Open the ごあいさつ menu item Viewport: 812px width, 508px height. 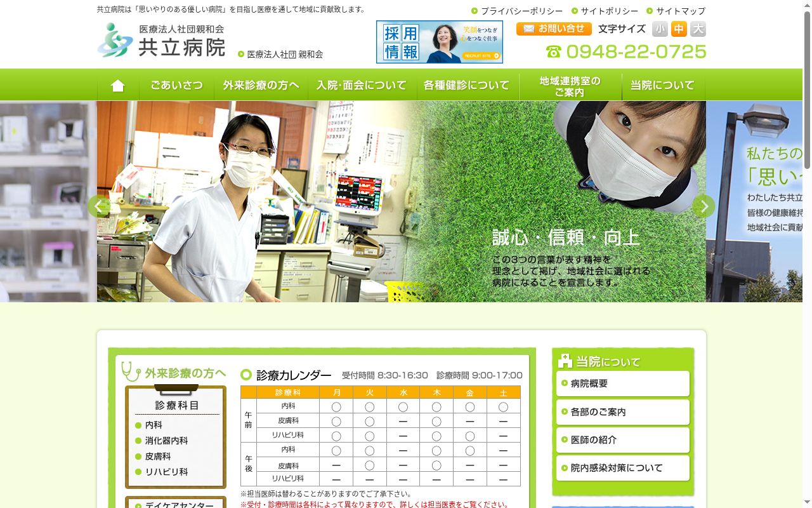pos(177,85)
